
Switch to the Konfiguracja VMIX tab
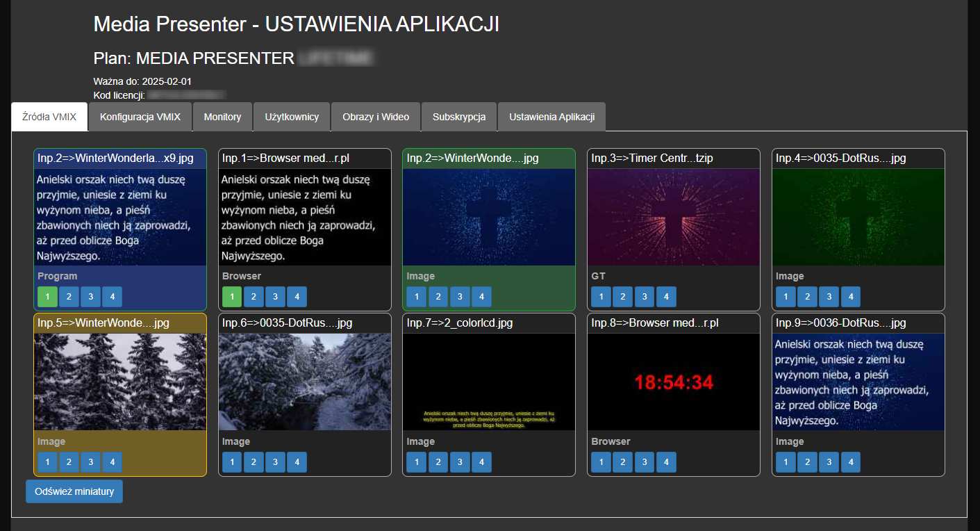click(140, 117)
